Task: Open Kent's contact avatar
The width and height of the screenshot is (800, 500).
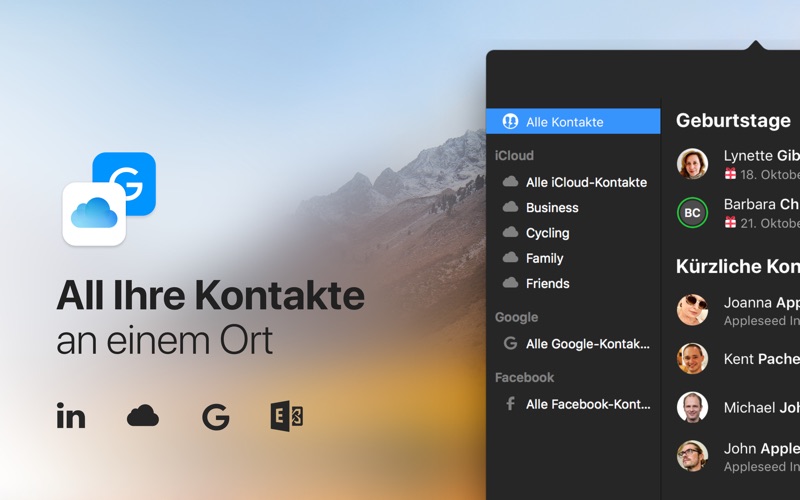Action: click(x=692, y=359)
